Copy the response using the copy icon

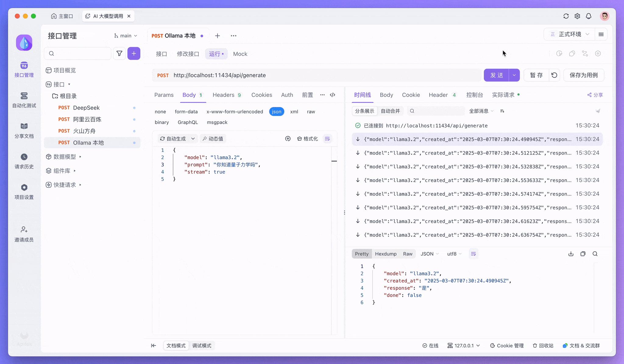pyautogui.click(x=583, y=254)
